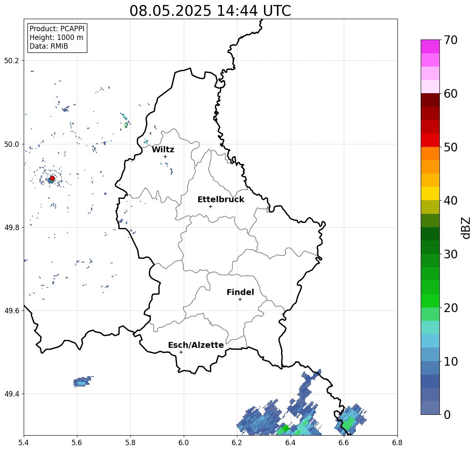Screen dimensions: 476x451
Task: Click the bright green colorbar segment above 20
Action: (430, 300)
